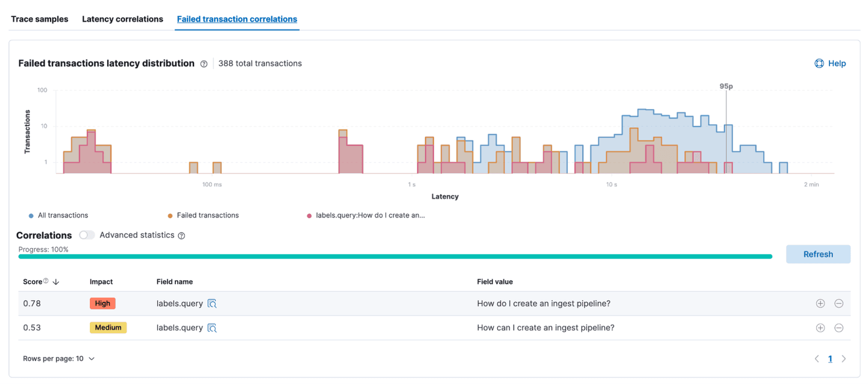The height and width of the screenshot is (385, 868).
Task: Switch to the "Latency correlations" tab
Action: [x=122, y=19]
